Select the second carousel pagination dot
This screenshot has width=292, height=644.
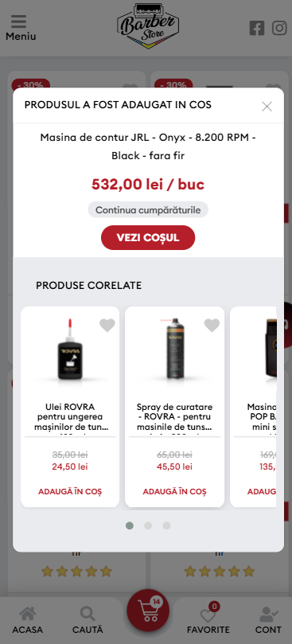[x=148, y=525]
